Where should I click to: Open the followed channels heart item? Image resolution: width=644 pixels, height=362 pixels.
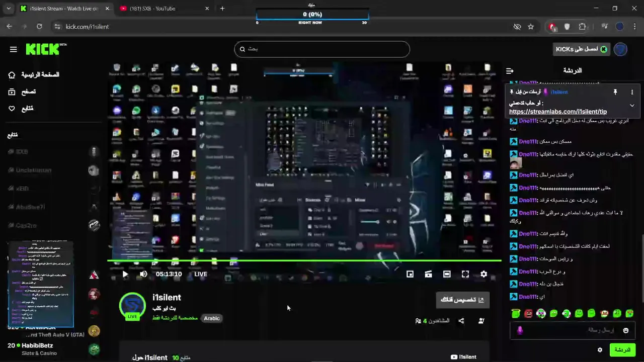coord(21,108)
